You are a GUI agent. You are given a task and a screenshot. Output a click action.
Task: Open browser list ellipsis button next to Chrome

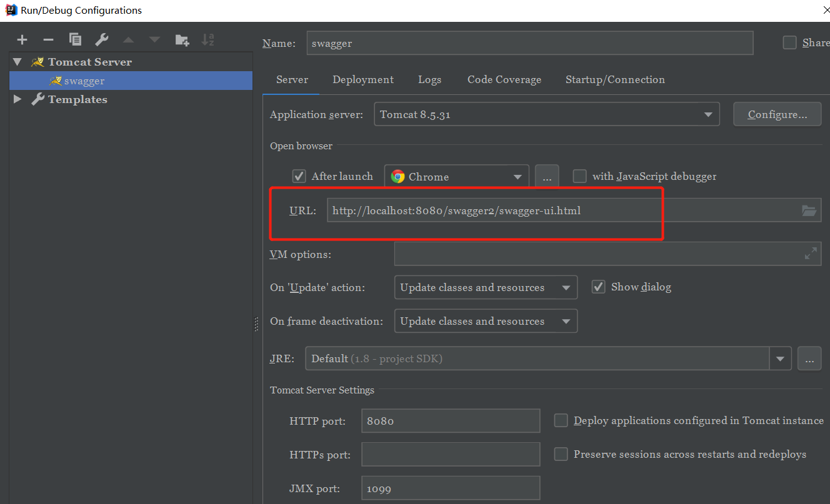(547, 177)
